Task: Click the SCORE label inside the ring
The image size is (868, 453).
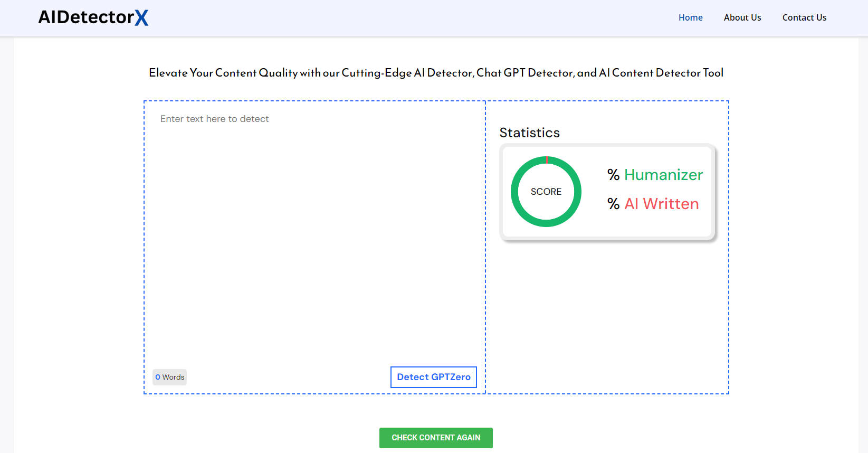Action: (546, 192)
